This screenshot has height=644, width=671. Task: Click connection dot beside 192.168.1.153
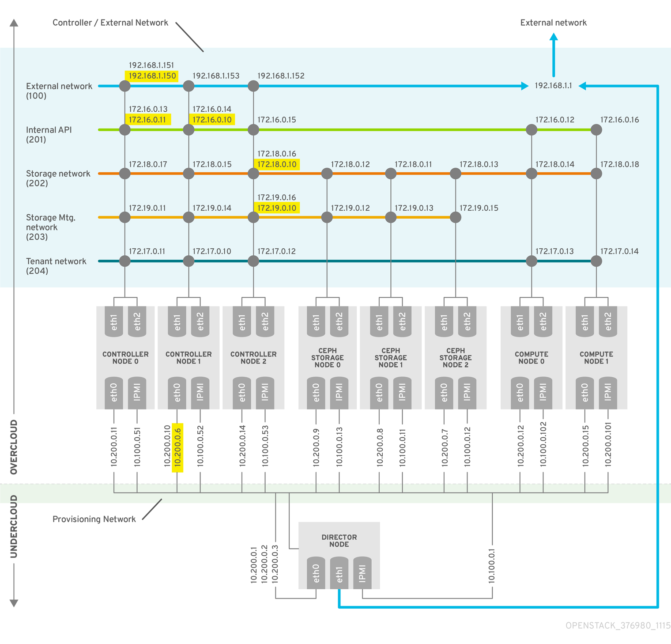pyautogui.click(x=188, y=86)
